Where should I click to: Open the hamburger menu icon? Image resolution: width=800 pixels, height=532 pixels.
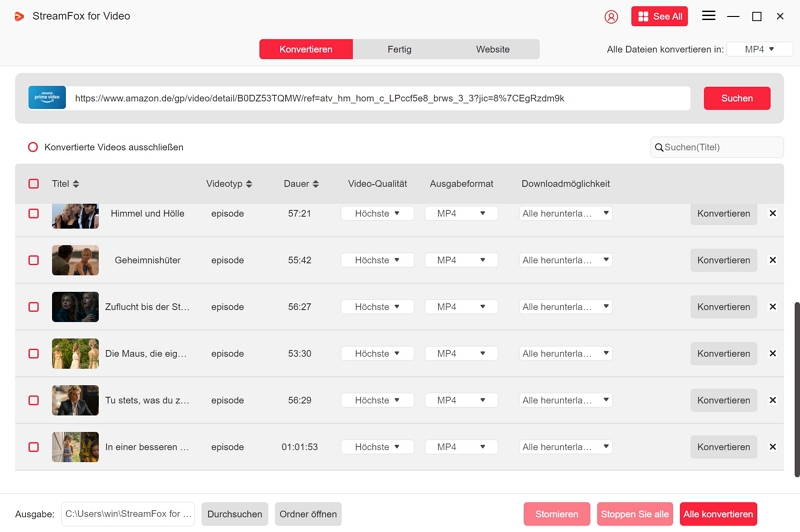[x=708, y=16]
